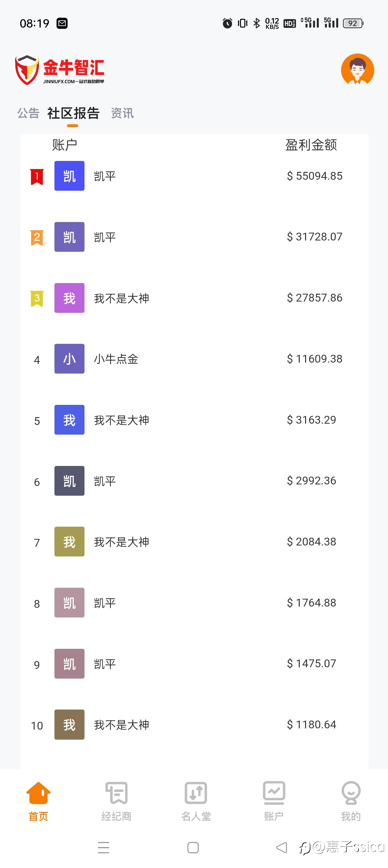Go to 首页 home icon
Screen dimensions: 388x868
point(38,793)
